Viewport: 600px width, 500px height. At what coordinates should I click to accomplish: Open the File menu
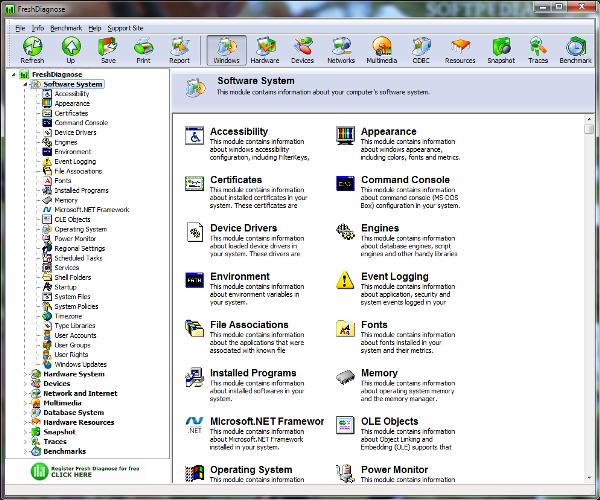pyautogui.click(x=20, y=28)
